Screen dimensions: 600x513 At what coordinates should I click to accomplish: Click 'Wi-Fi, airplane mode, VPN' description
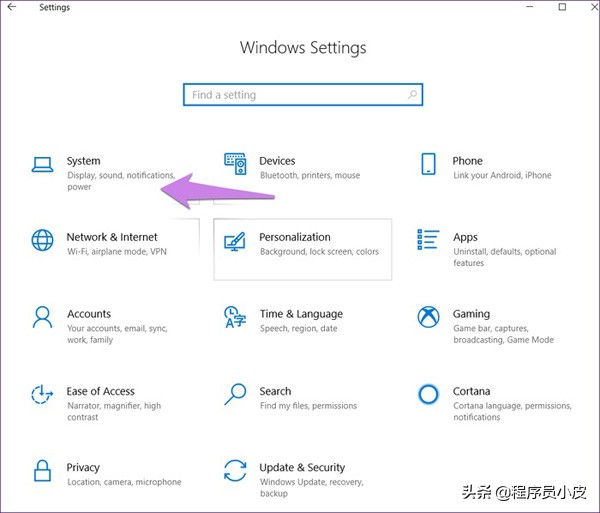pos(117,251)
